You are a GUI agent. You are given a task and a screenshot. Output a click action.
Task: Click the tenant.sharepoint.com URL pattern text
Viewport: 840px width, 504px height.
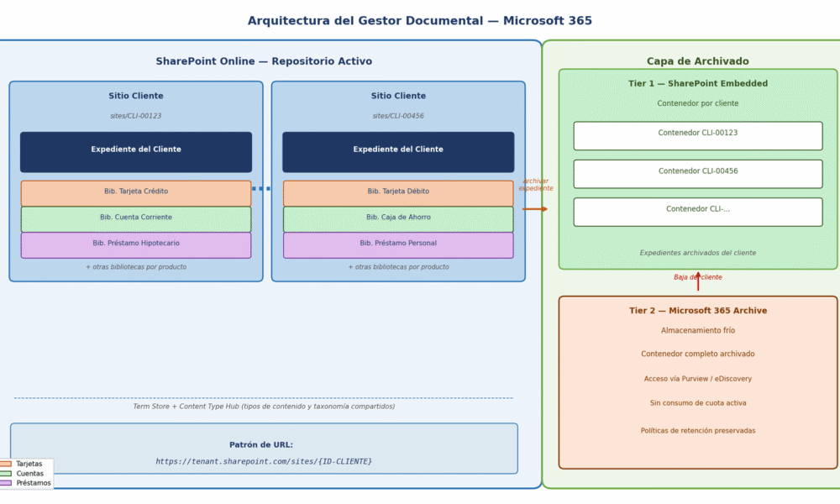(x=264, y=461)
